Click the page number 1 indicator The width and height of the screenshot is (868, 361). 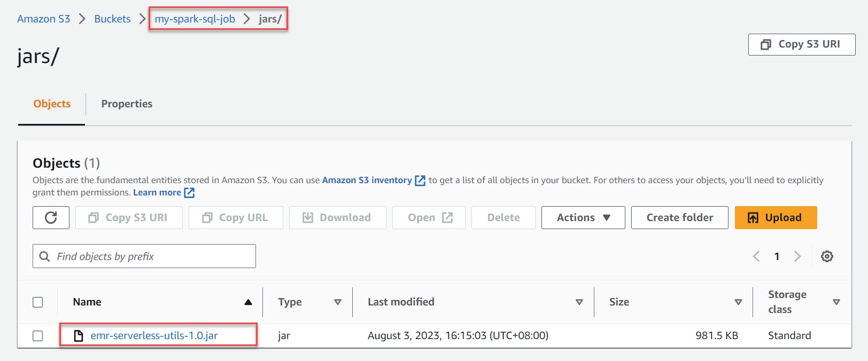coord(777,256)
